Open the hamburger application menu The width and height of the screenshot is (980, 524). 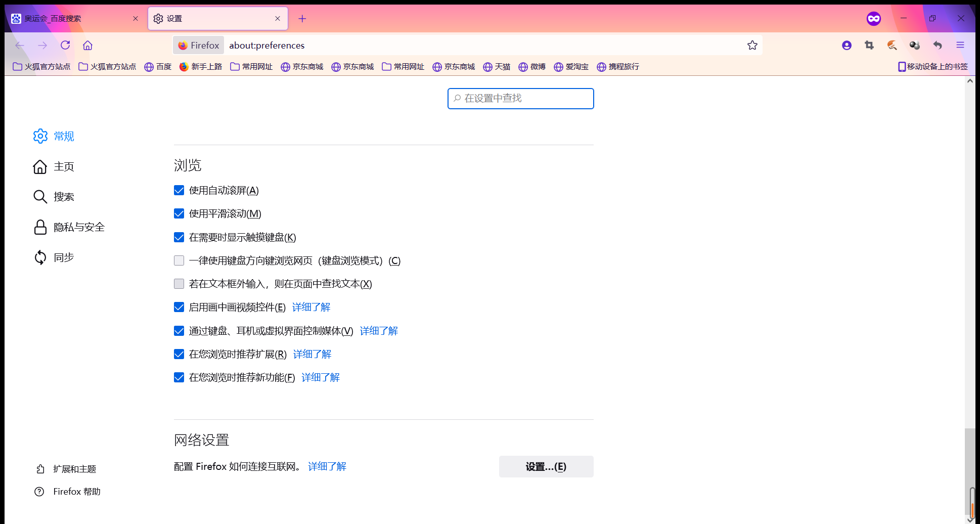[x=959, y=45]
